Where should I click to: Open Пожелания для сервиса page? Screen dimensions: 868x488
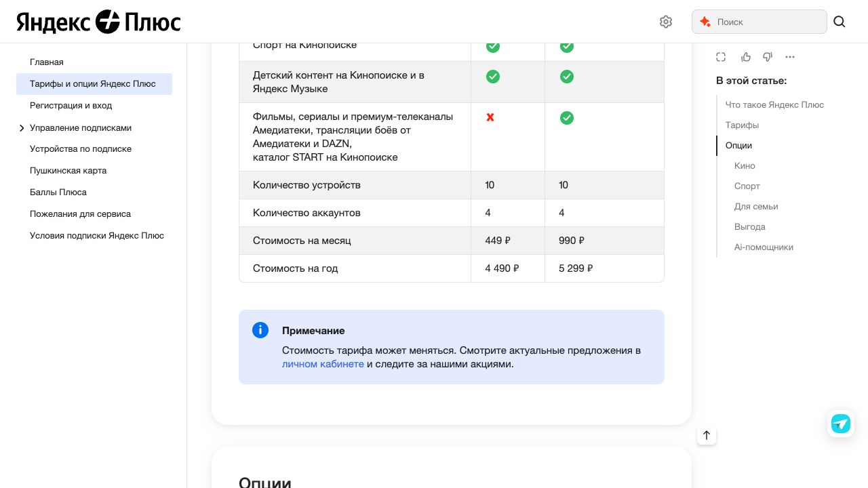click(81, 214)
